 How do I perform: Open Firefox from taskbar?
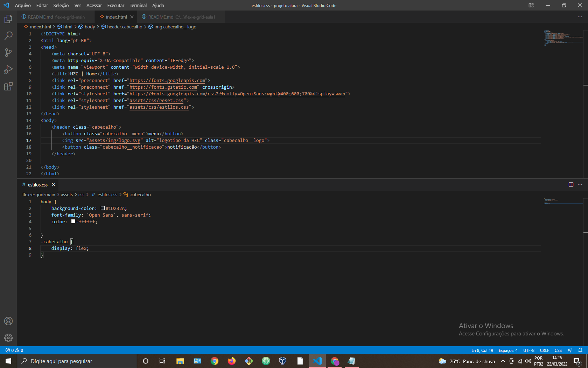click(x=232, y=361)
